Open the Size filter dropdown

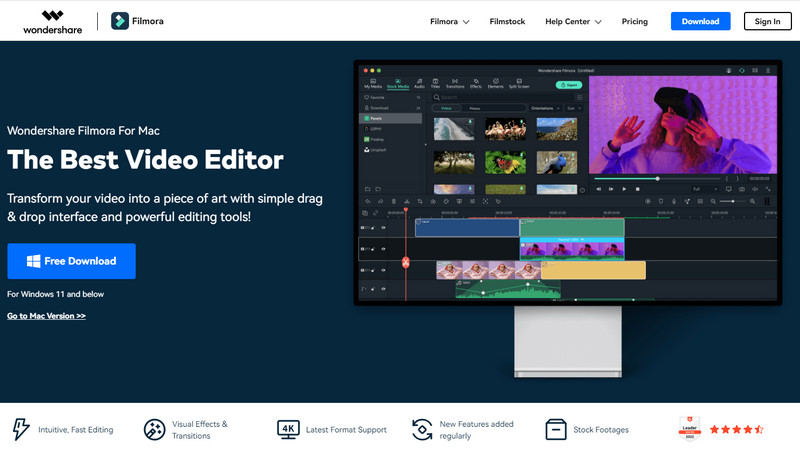point(574,108)
